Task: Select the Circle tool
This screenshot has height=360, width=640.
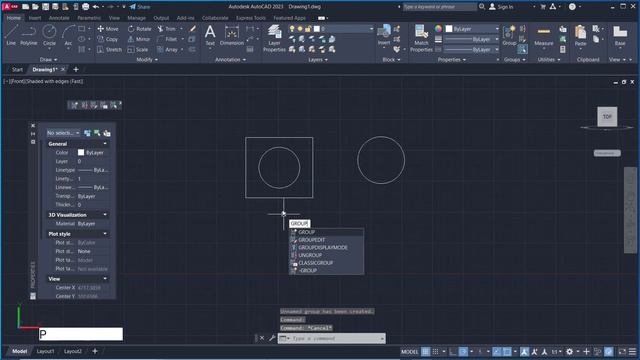Action: (49, 35)
